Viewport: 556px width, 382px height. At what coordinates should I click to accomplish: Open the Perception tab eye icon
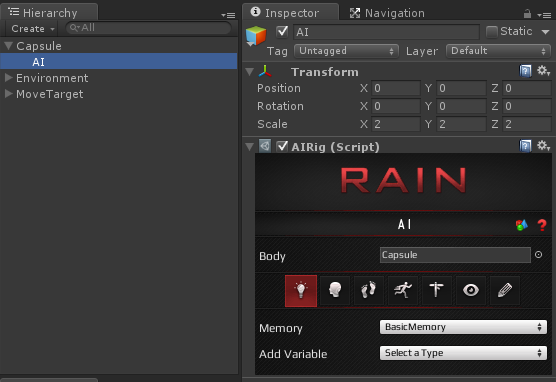(x=471, y=290)
